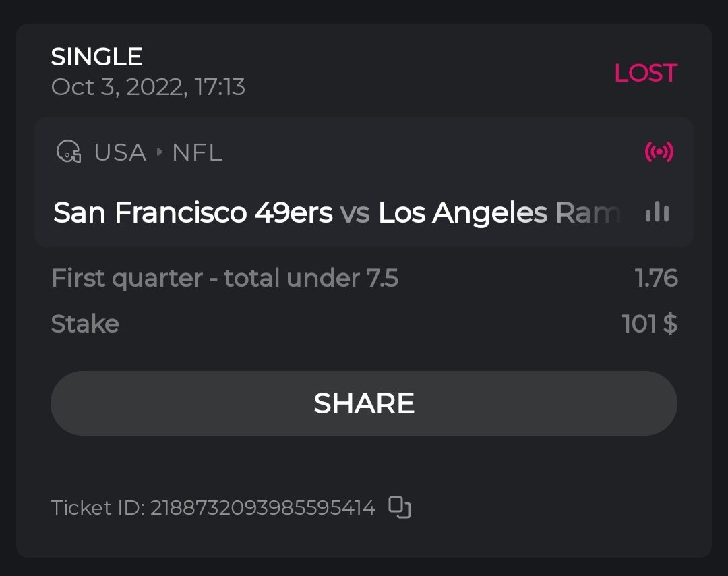Open the NFL league link
The height and width of the screenshot is (576, 728).
coord(197,152)
